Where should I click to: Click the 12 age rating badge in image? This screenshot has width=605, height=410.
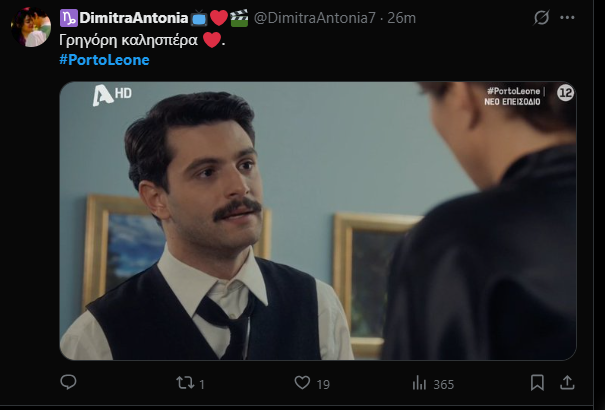(x=564, y=94)
